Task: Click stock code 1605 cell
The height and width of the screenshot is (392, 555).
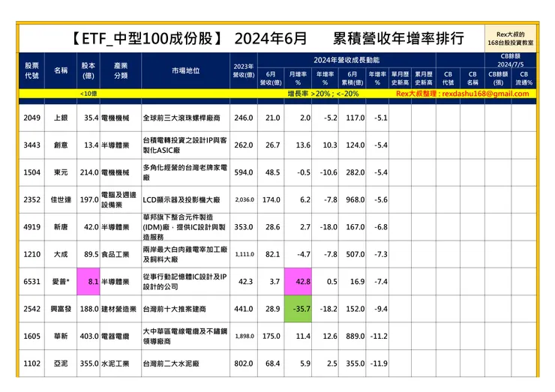Action: point(31,336)
